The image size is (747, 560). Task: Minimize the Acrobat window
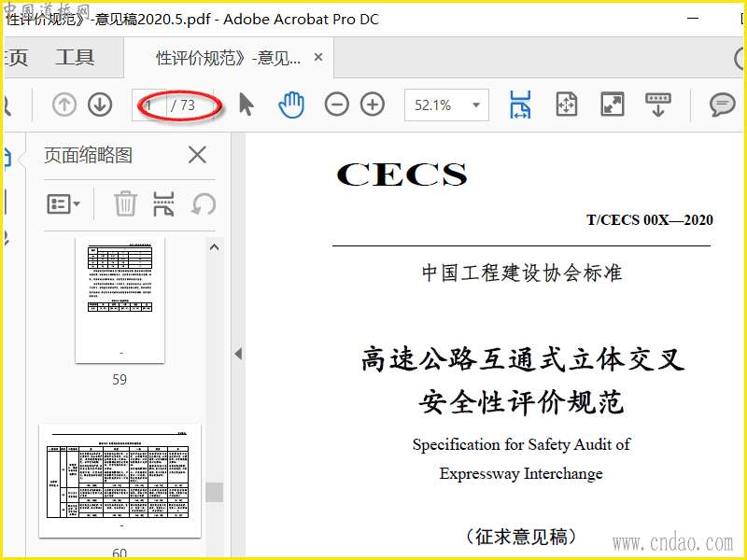(x=693, y=19)
